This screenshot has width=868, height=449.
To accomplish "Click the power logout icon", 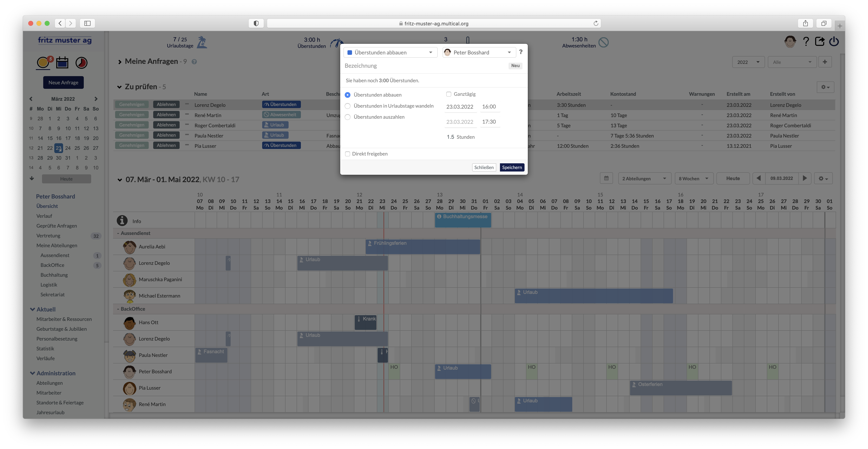I will coord(834,41).
